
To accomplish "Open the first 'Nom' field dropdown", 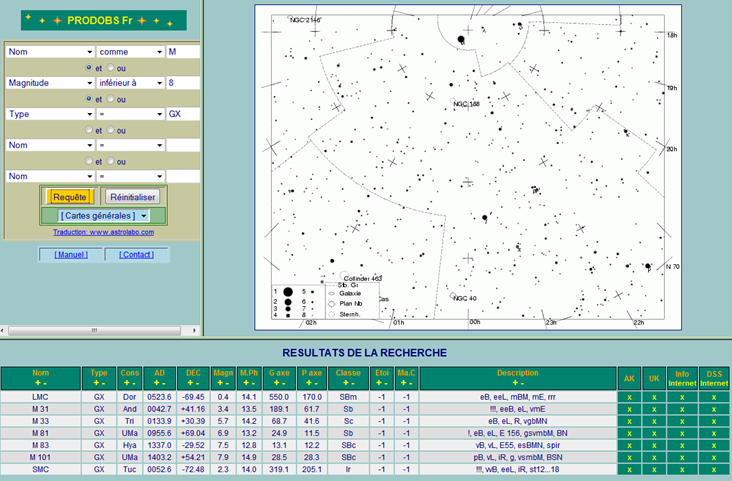I will point(50,52).
